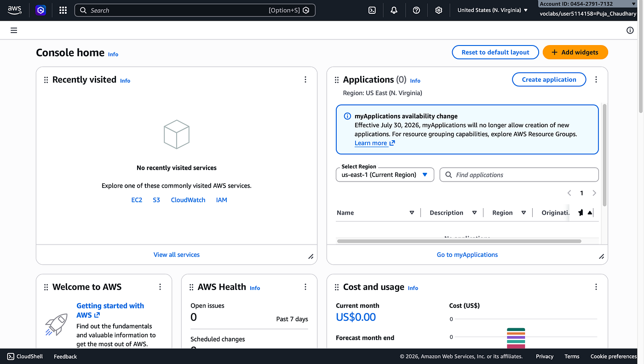This screenshot has height=364, width=644.
Task: Open the settings gear icon
Action: pyautogui.click(x=438, y=10)
